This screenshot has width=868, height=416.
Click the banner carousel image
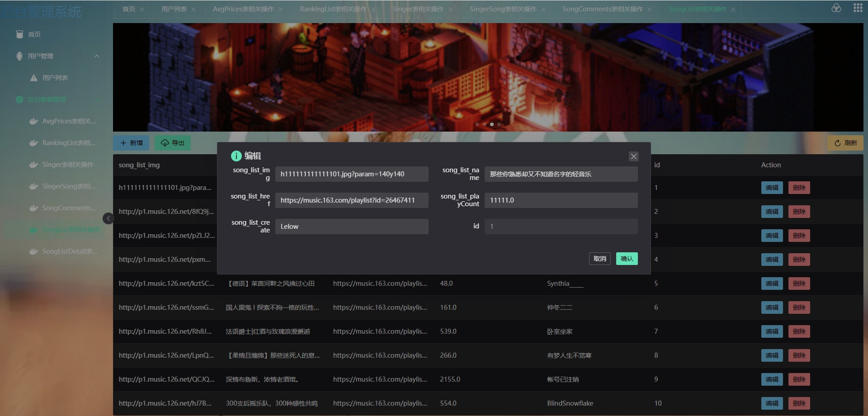click(488, 77)
